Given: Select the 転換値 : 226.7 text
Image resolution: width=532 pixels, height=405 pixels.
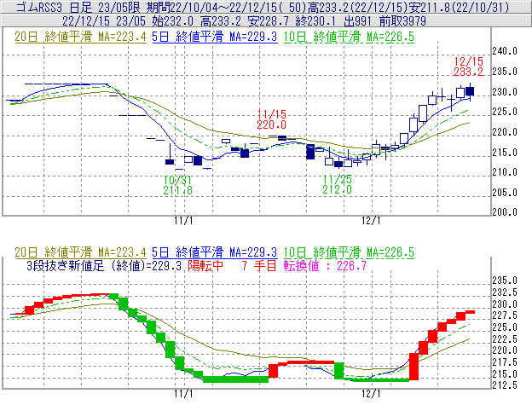Looking at the screenshot, I should pyautogui.click(x=325, y=265).
